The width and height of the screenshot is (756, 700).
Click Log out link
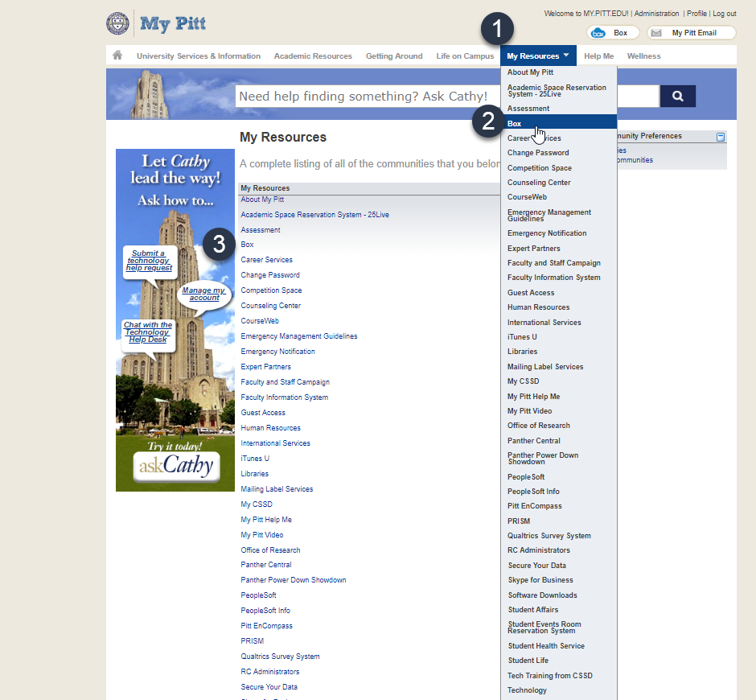(724, 14)
